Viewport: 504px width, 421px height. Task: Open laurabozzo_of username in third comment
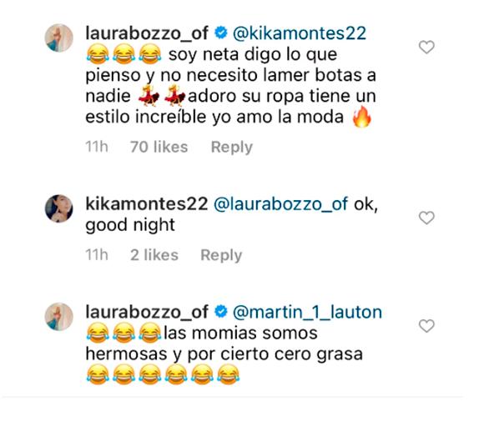pyautogui.click(x=147, y=312)
